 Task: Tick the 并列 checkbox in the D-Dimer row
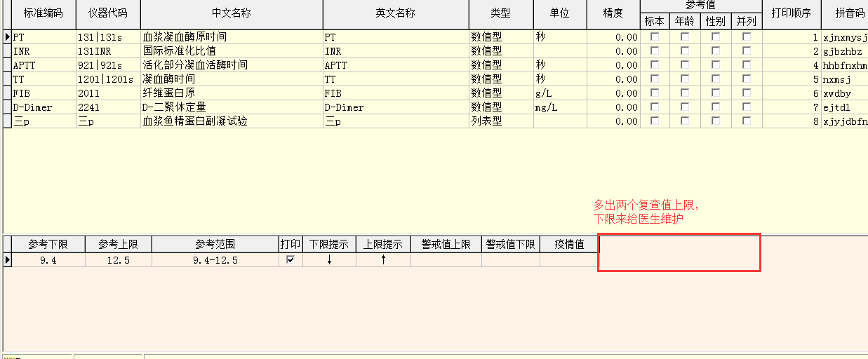point(747,107)
